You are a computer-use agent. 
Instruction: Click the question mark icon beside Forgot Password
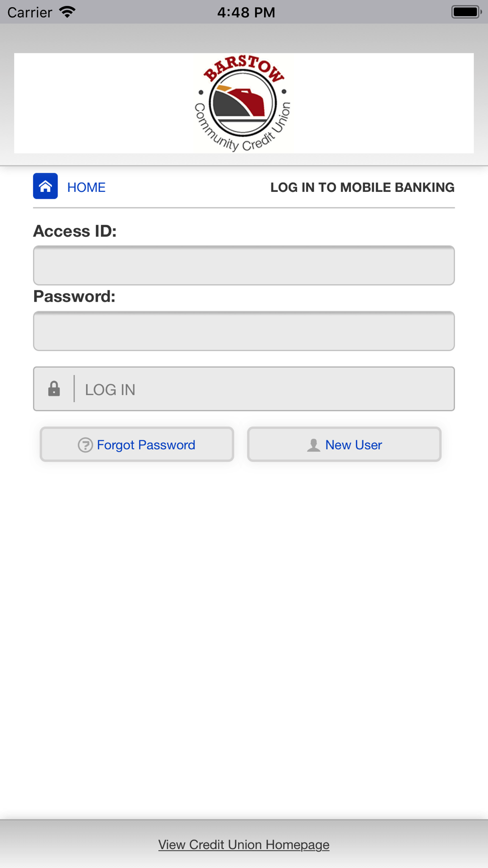85,445
